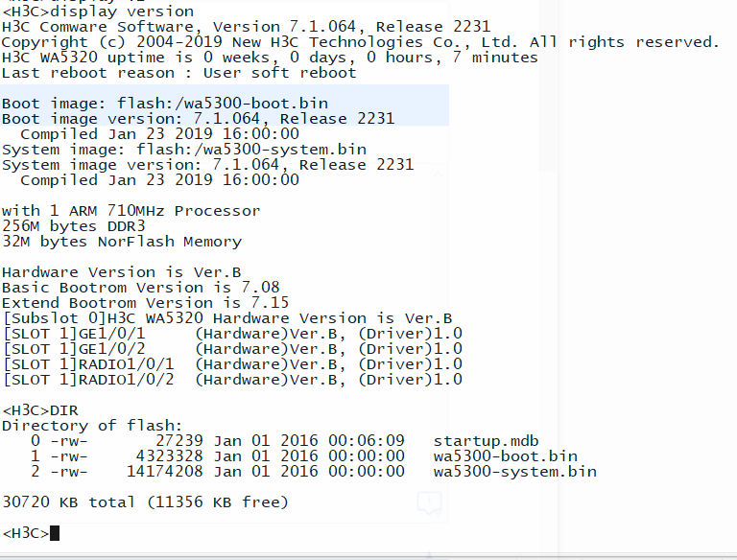
Task: Click the copyright line text
Action: pos(360,42)
